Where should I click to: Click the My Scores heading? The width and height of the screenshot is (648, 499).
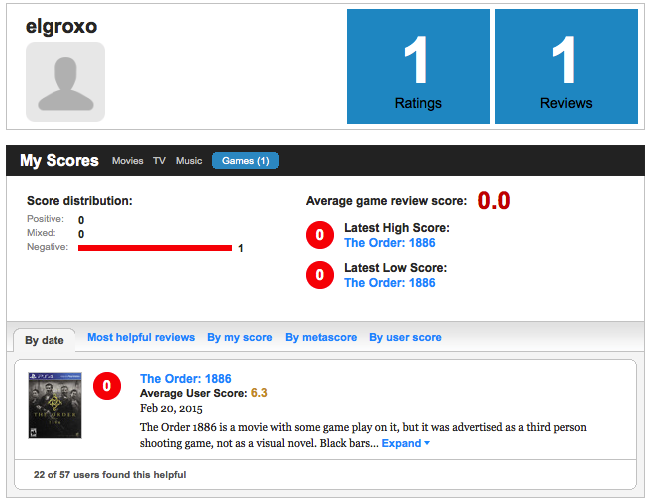[59, 160]
